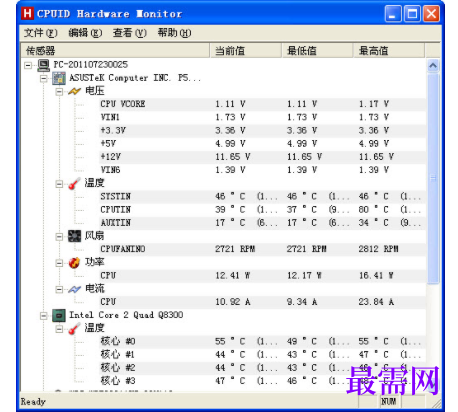Click the 电压 section label
The image size is (458, 412).
pyautogui.click(x=95, y=91)
